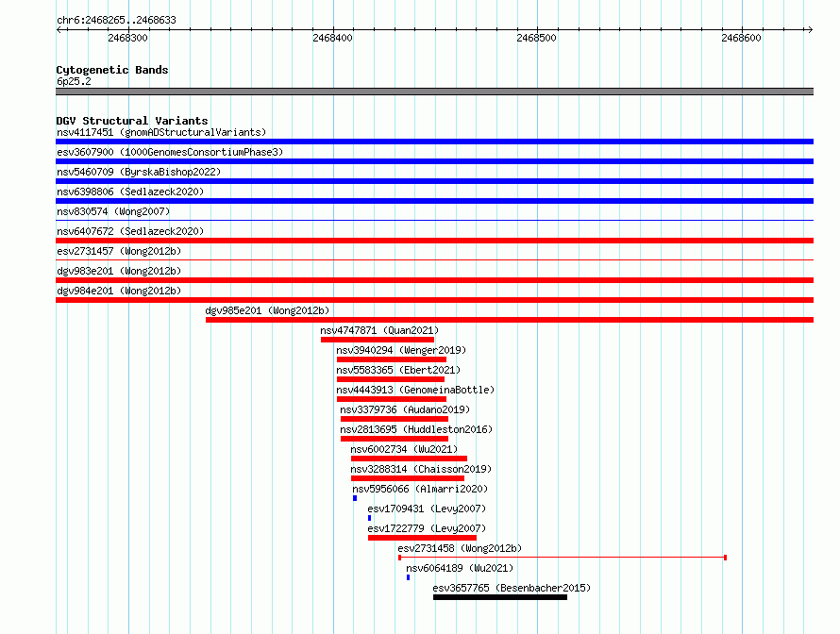
Task: Select nsv6398806 (Sedlazeck2020) label
Action: pyautogui.click(x=130, y=192)
